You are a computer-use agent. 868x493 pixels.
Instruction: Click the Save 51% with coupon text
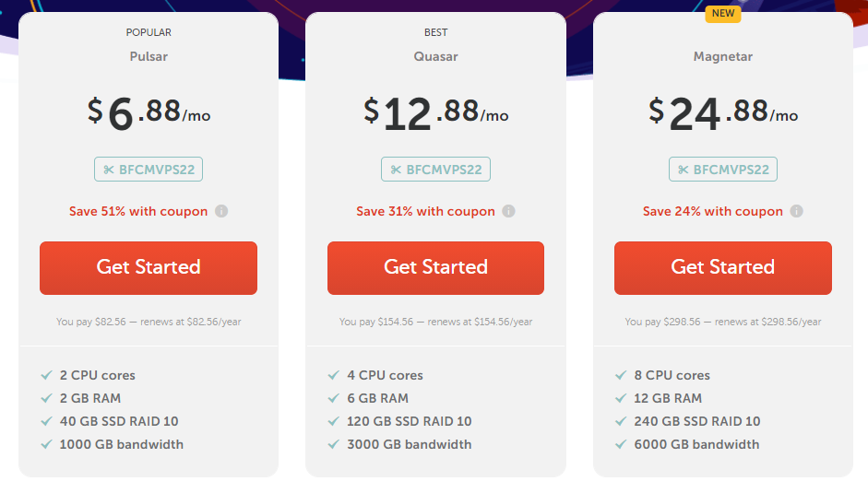(x=138, y=211)
